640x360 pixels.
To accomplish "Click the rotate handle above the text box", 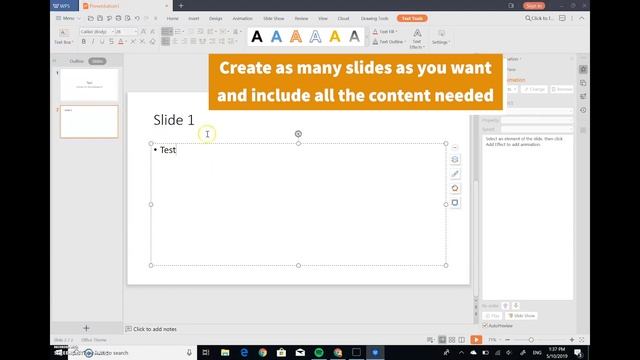I will coord(298,134).
